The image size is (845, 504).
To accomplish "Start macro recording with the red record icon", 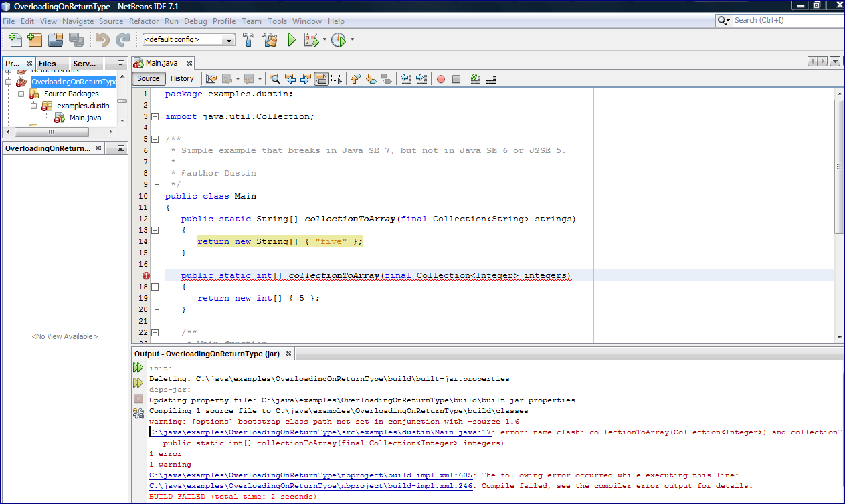I will pyautogui.click(x=440, y=79).
